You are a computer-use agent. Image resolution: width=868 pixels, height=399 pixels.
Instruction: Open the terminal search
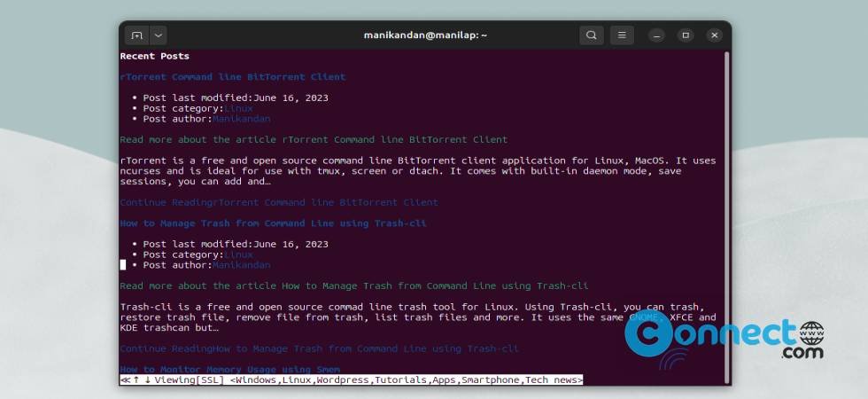[592, 35]
